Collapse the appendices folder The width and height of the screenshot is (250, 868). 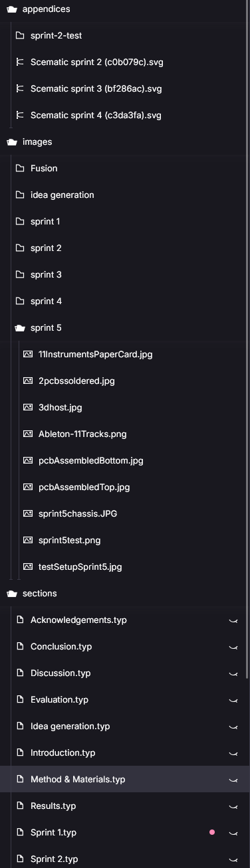click(x=12, y=9)
